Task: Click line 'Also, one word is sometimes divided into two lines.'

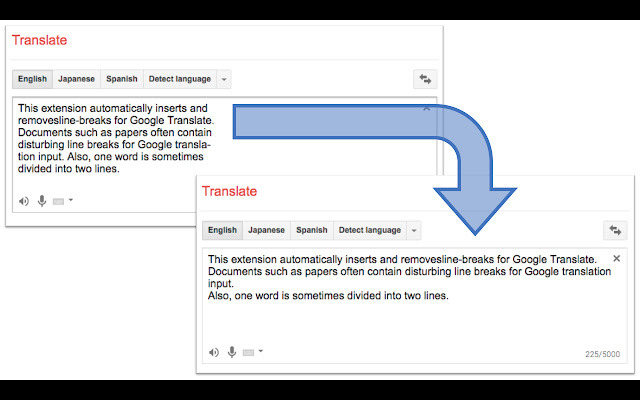Action: [x=328, y=296]
